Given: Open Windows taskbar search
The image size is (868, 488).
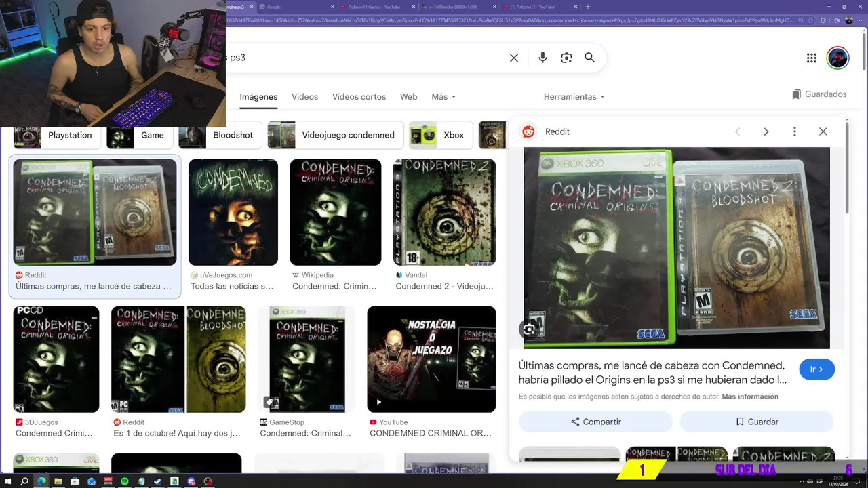Looking at the screenshot, I should tap(24, 481).
